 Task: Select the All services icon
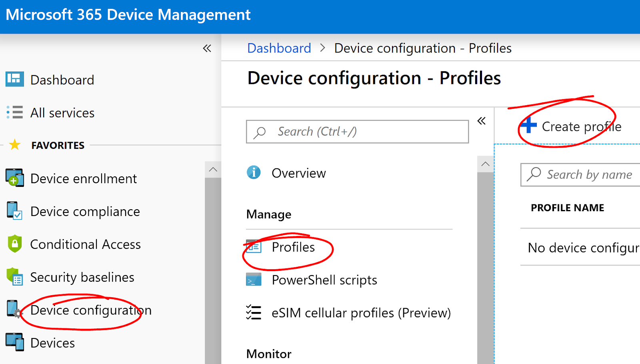coord(14,112)
